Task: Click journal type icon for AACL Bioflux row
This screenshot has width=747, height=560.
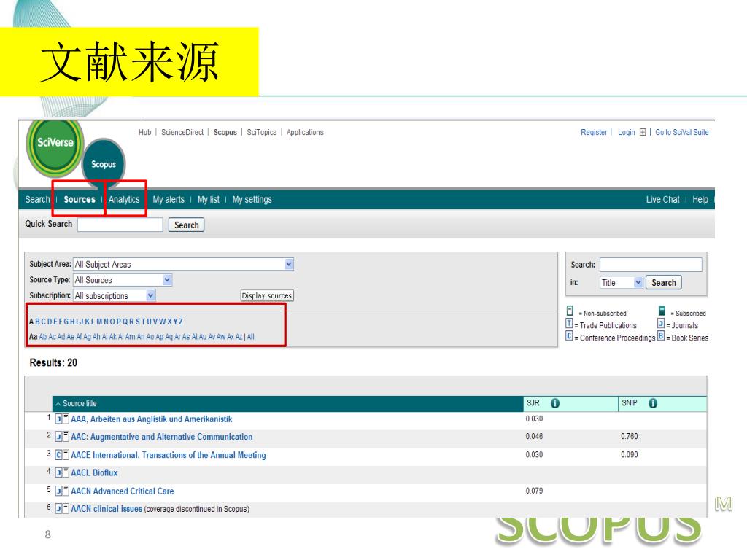Action: tap(58, 472)
